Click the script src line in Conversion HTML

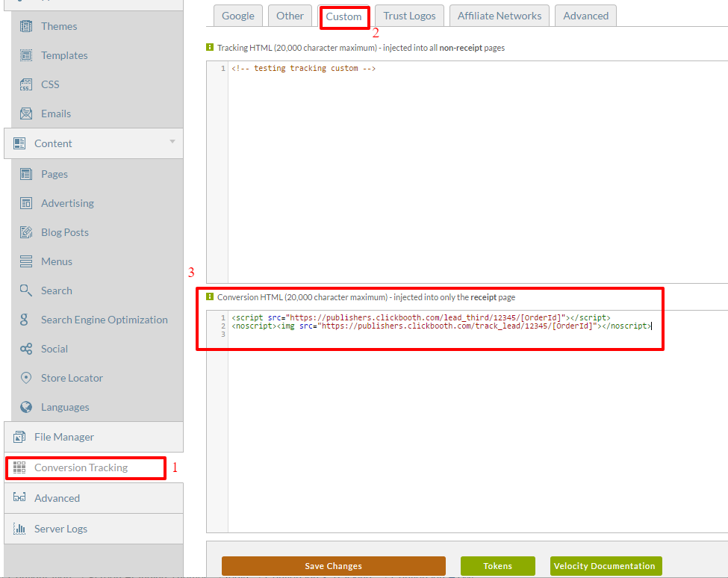[x=421, y=317]
